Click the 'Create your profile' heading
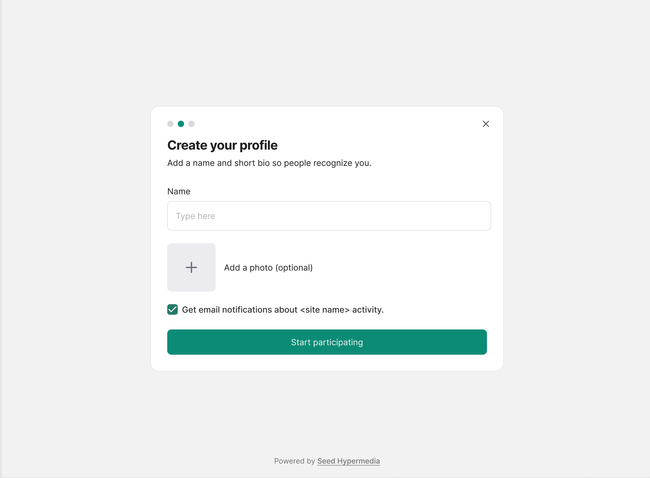This screenshot has width=650, height=478. coord(222,145)
